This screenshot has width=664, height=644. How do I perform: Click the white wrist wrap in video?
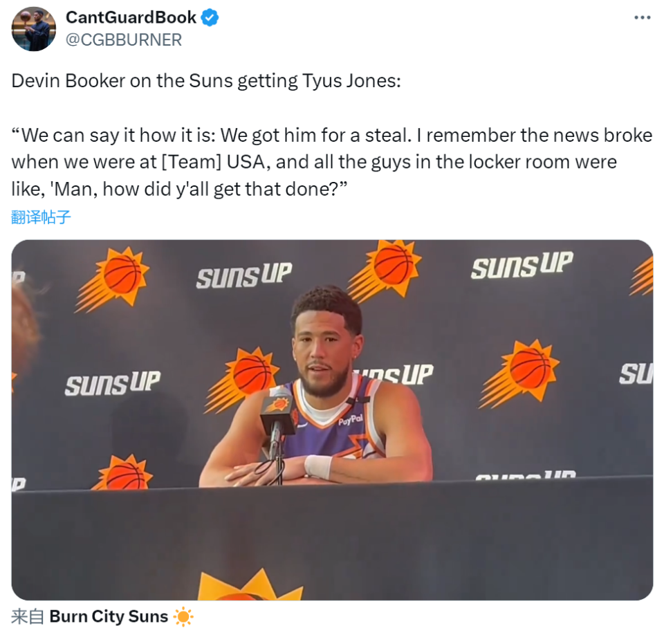click(x=318, y=467)
